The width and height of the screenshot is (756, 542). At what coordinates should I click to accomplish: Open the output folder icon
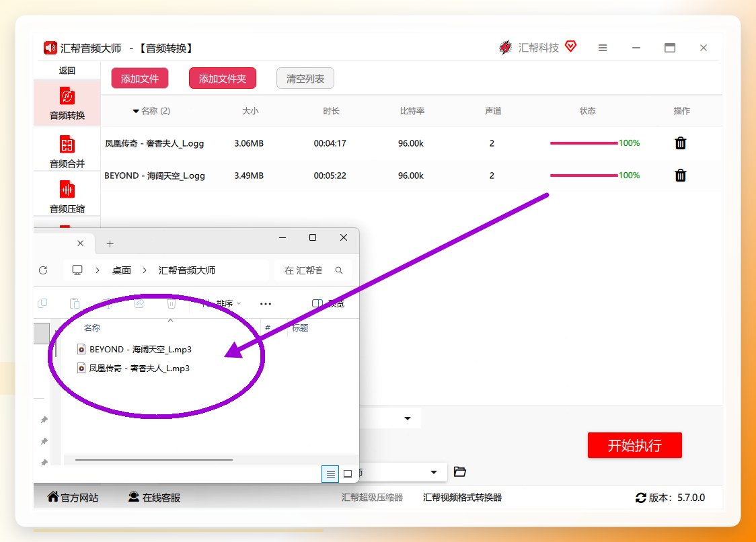tap(460, 471)
